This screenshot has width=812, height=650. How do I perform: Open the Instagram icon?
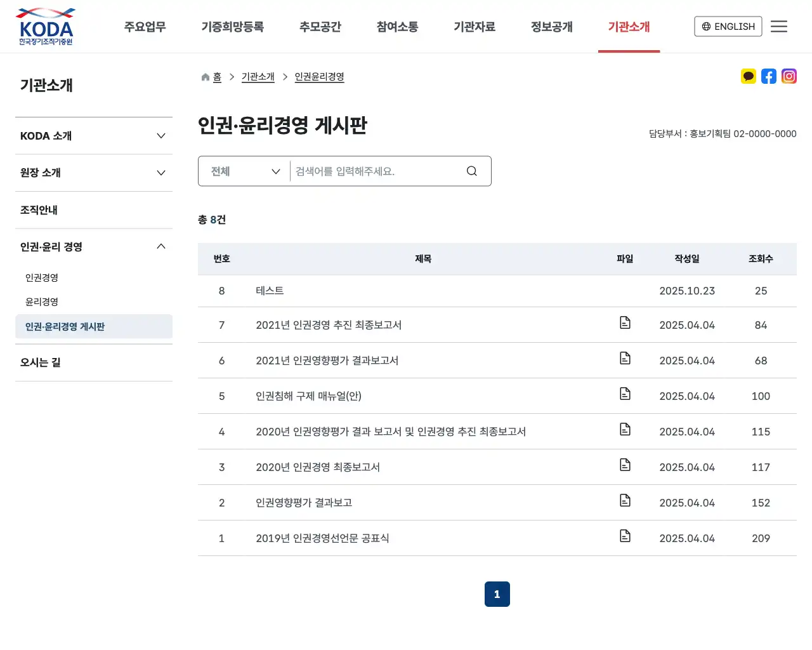tap(789, 76)
